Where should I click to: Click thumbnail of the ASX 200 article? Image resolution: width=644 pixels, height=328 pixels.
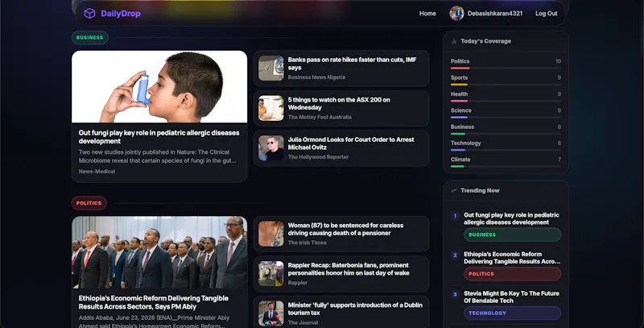(x=271, y=108)
